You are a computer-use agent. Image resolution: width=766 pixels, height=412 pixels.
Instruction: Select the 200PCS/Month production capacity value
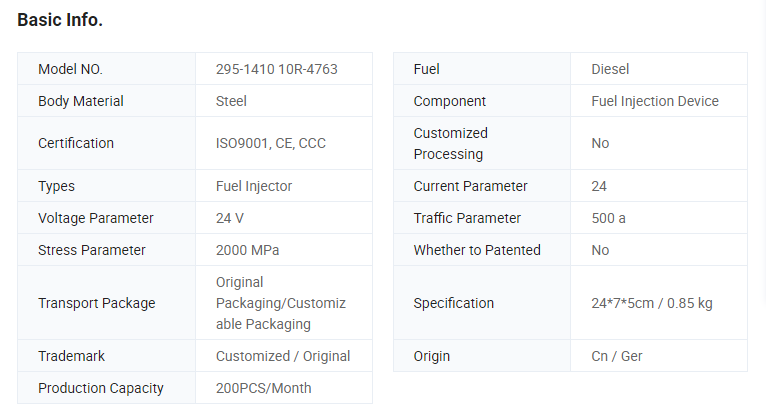(x=263, y=388)
